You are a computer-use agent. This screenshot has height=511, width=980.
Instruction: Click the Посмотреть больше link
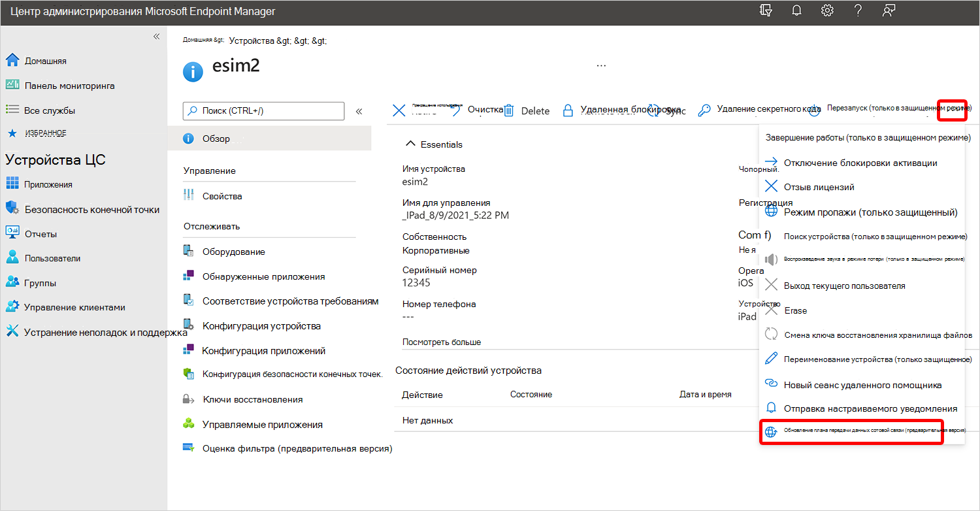tap(441, 342)
